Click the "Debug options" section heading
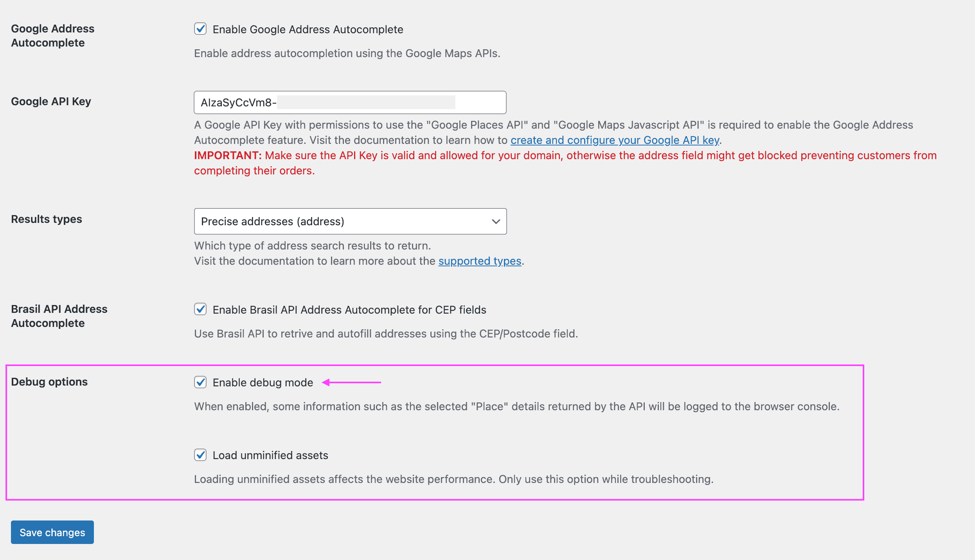Screen dimensions: 975x560 [50, 382]
